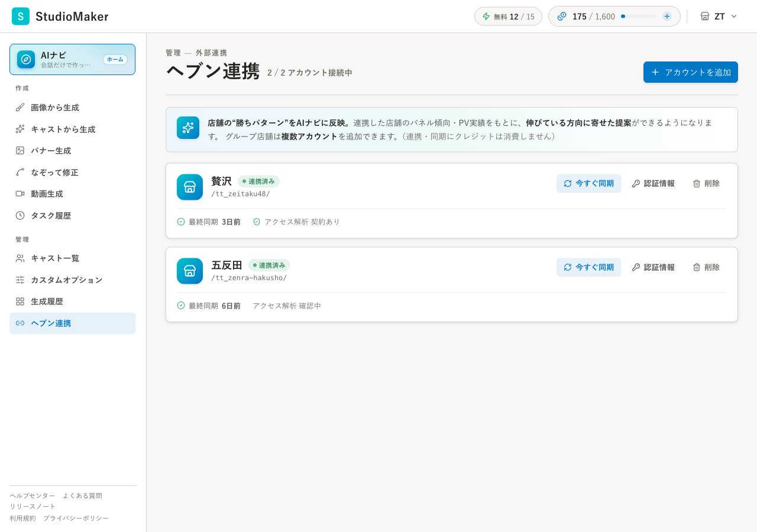Screen dimensions: 757x532
Task: Go to バナー生成
Action: pos(72,151)
